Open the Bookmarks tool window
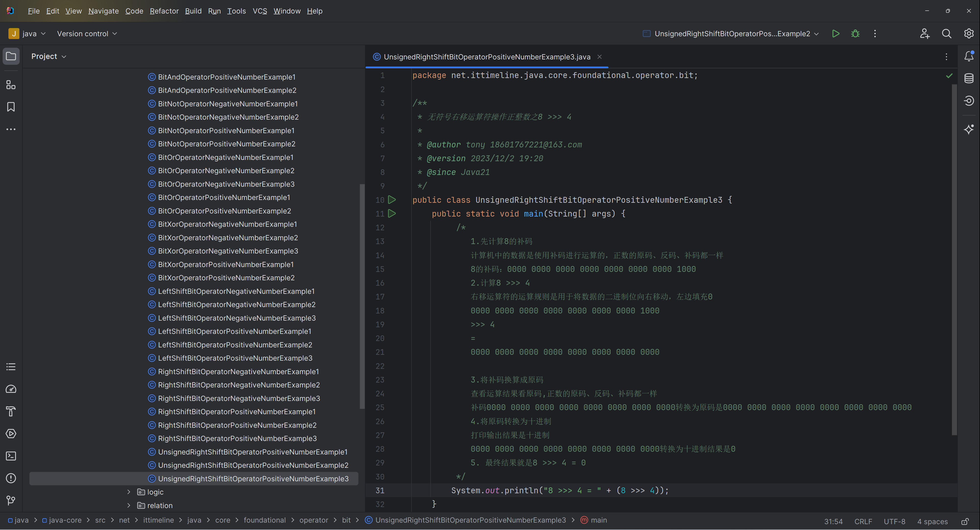Image resolution: width=980 pixels, height=530 pixels. [x=11, y=107]
